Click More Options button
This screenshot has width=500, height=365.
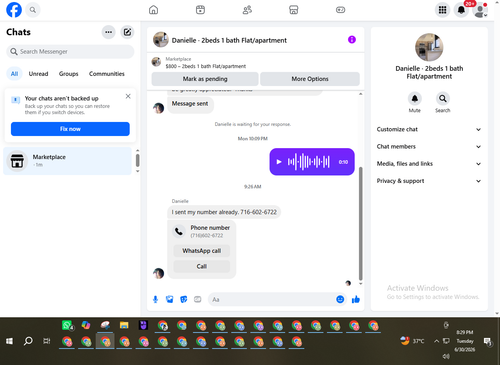click(x=310, y=79)
